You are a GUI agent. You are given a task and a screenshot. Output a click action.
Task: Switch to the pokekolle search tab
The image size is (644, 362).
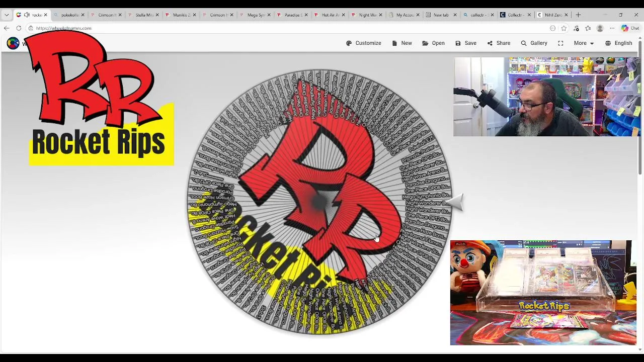coord(69,15)
